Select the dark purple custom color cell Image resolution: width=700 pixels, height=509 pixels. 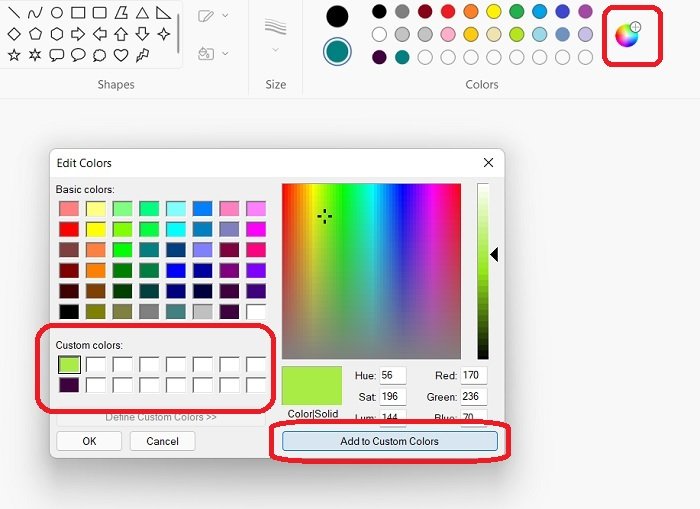(x=69, y=385)
